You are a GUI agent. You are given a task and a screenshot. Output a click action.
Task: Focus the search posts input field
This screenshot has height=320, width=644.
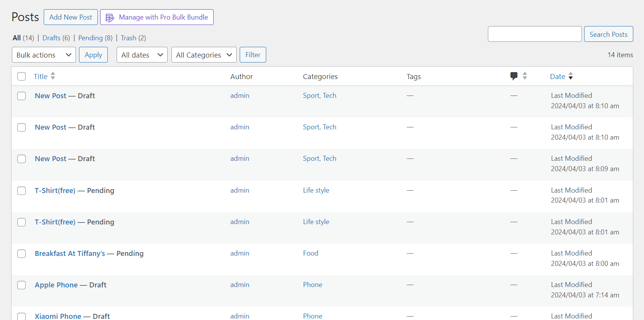pos(535,34)
